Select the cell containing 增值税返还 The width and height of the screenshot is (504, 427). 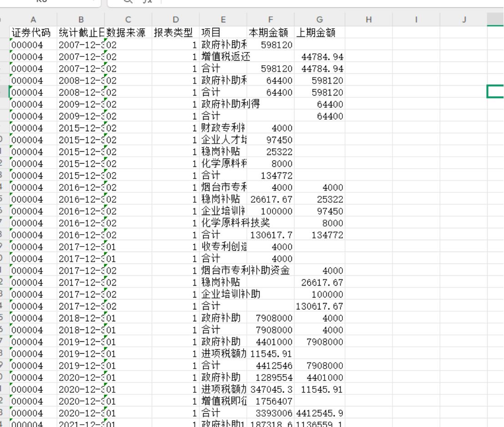click(x=223, y=57)
